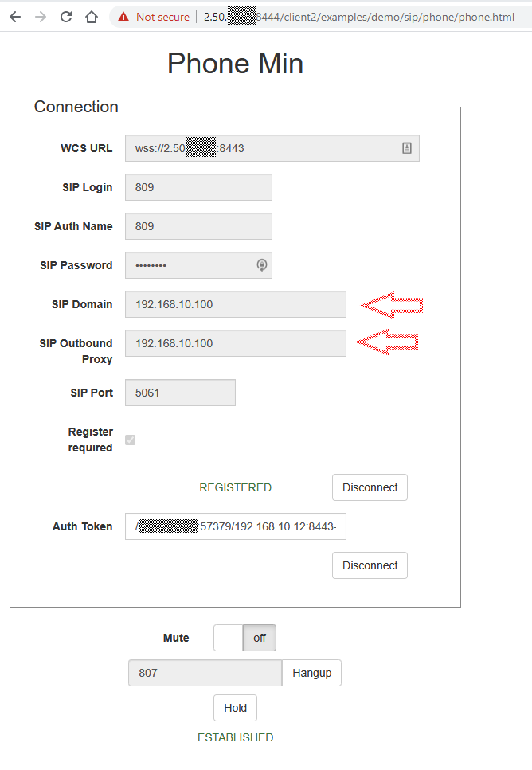Click the SIP Login field
The width and height of the screenshot is (532, 770).
point(198,187)
